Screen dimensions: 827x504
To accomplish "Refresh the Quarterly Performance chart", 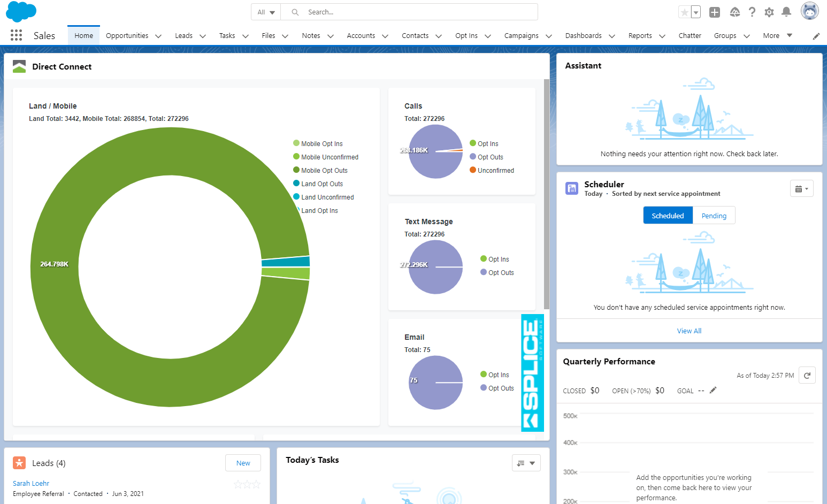I will click(x=807, y=376).
